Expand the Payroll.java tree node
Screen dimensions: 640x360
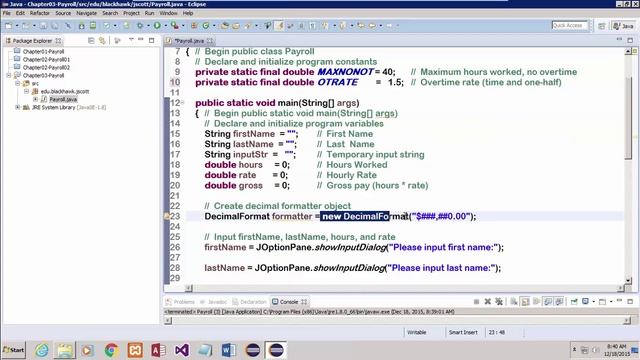click(x=36, y=99)
